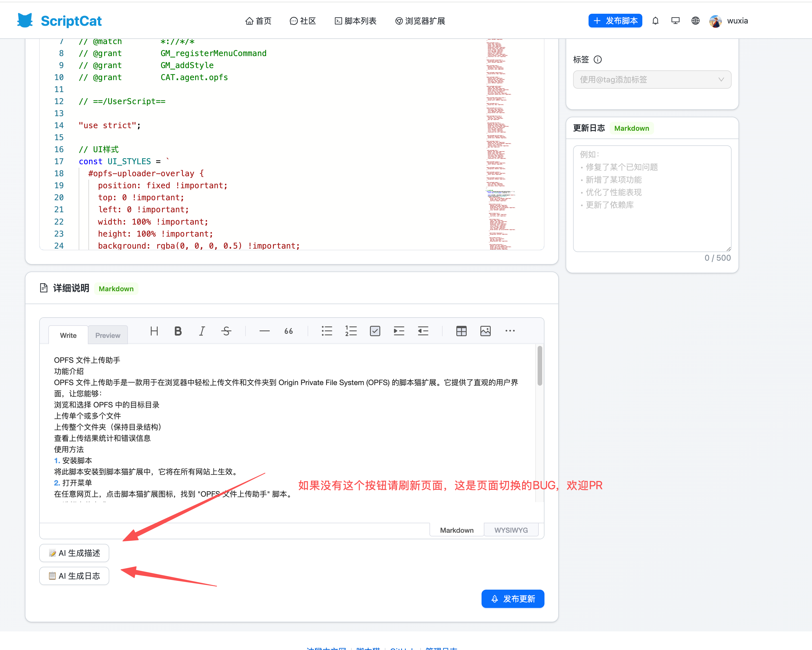
Task: Insert an image in the editor
Action: click(x=486, y=331)
